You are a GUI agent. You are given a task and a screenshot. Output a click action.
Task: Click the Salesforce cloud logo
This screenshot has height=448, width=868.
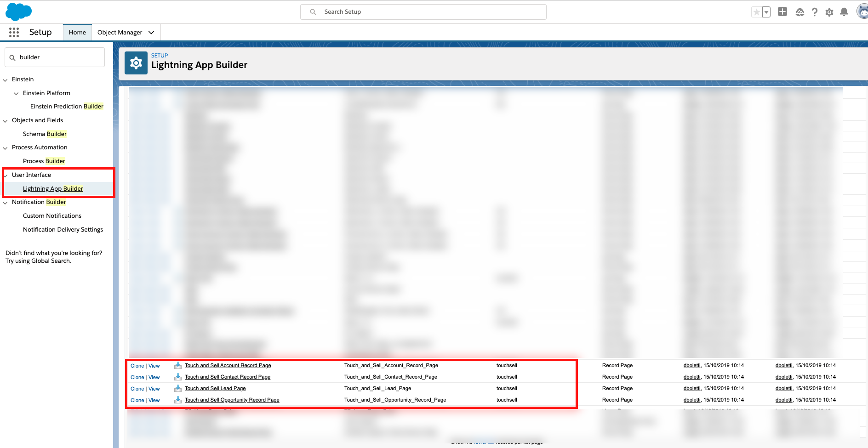click(18, 11)
